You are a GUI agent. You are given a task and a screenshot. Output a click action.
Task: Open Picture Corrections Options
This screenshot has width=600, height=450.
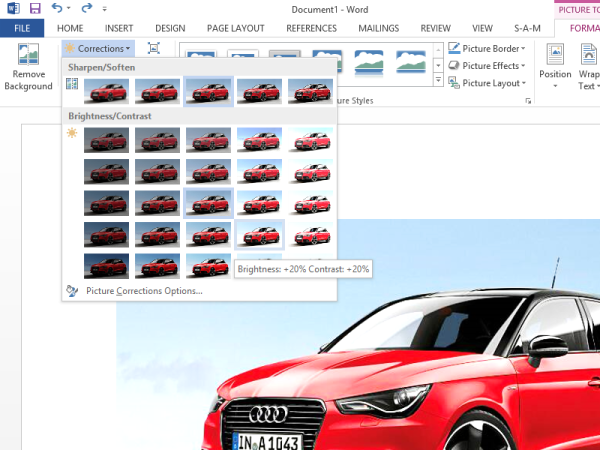(x=143, y=291)
